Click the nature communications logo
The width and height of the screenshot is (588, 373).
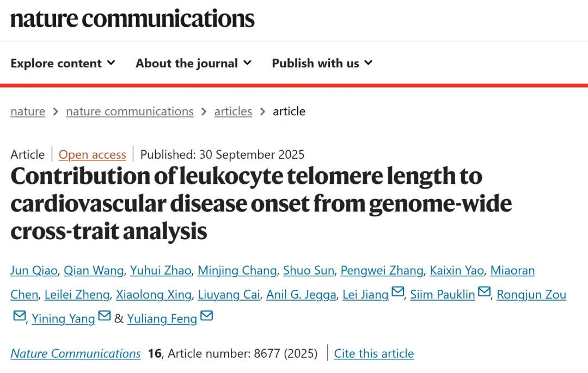(132, 18)
